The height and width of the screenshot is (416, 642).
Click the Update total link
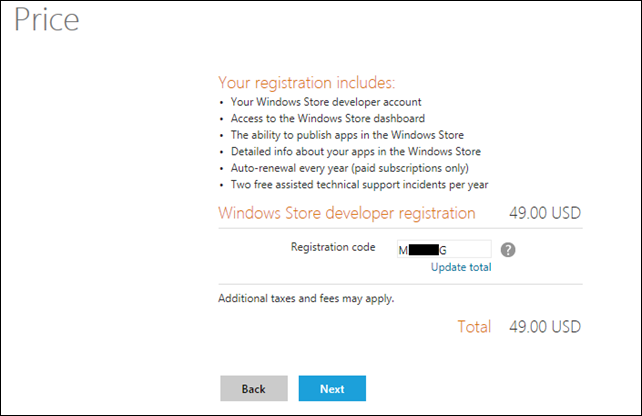tap(461, 267)
